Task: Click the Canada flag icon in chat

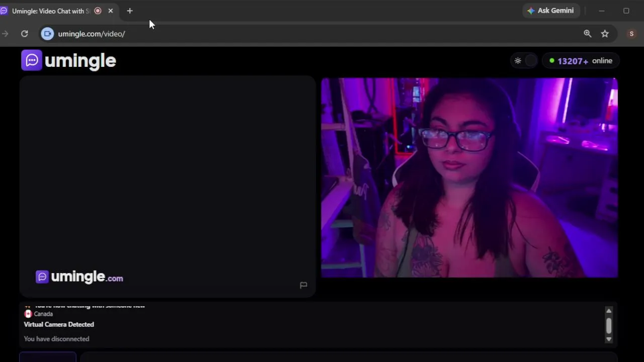Action: tap(28, 314)
